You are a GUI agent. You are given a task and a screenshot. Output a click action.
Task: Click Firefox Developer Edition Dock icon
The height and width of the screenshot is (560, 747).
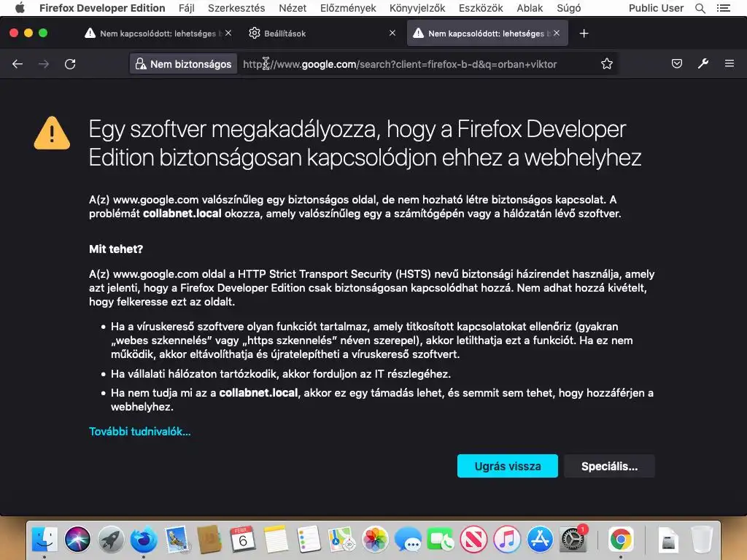coord(144,540)
